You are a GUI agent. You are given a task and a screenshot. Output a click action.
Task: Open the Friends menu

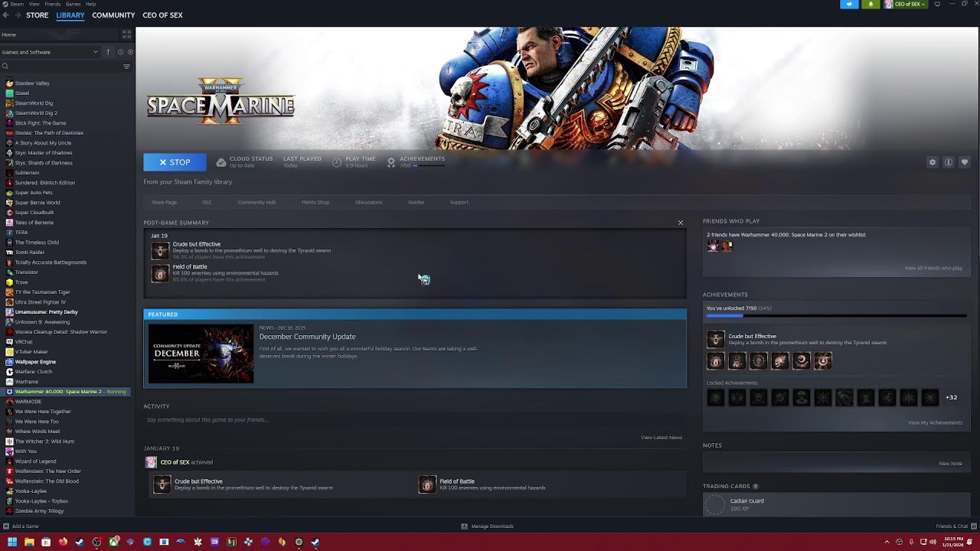coord(53,4)
